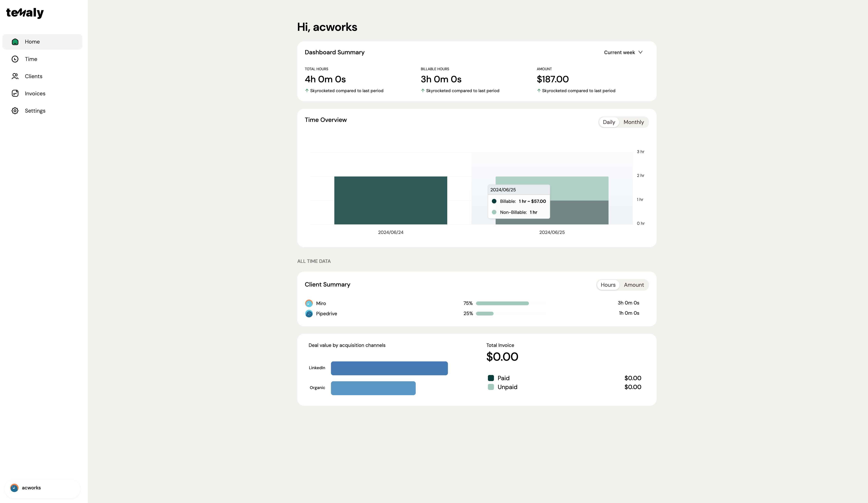Click the Miro client avatar
Screen dimensions: 868x503
click(309, 303)
